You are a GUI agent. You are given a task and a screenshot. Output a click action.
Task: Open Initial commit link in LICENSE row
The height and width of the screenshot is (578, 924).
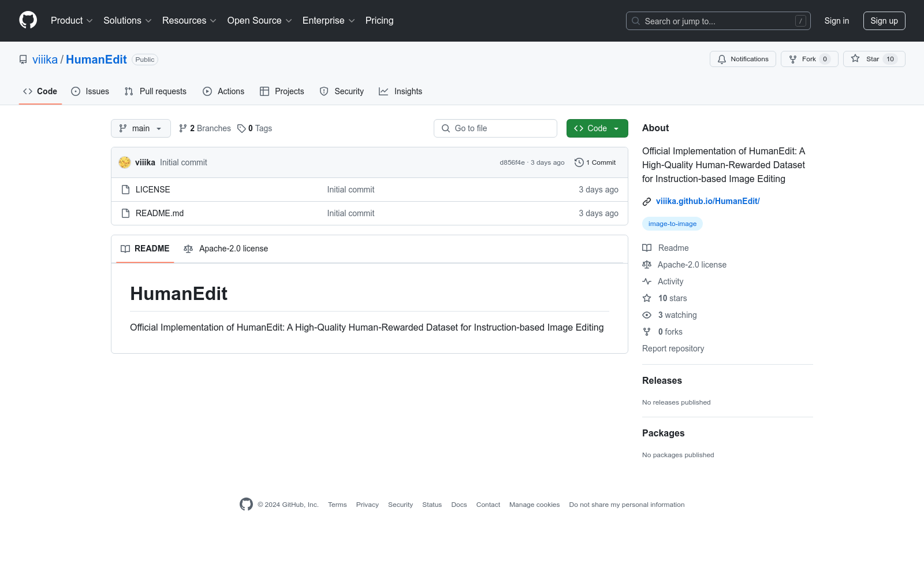coord(351,190)
